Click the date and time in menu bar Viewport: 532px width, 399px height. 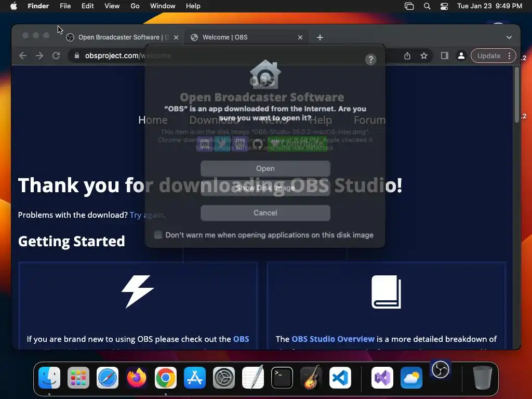point(489,6)
